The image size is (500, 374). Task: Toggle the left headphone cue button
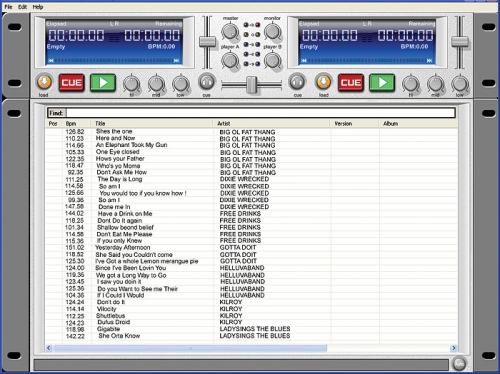point(207,82)
